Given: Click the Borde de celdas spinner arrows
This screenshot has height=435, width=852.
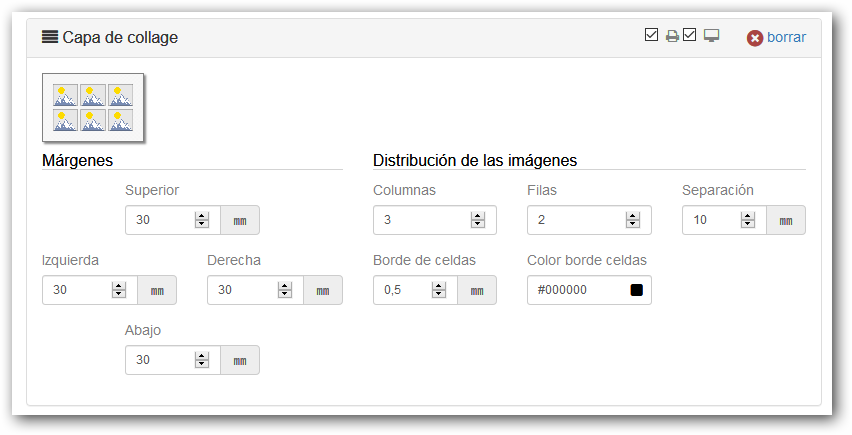Looking at the screenshot, I should tap(439, 290).
